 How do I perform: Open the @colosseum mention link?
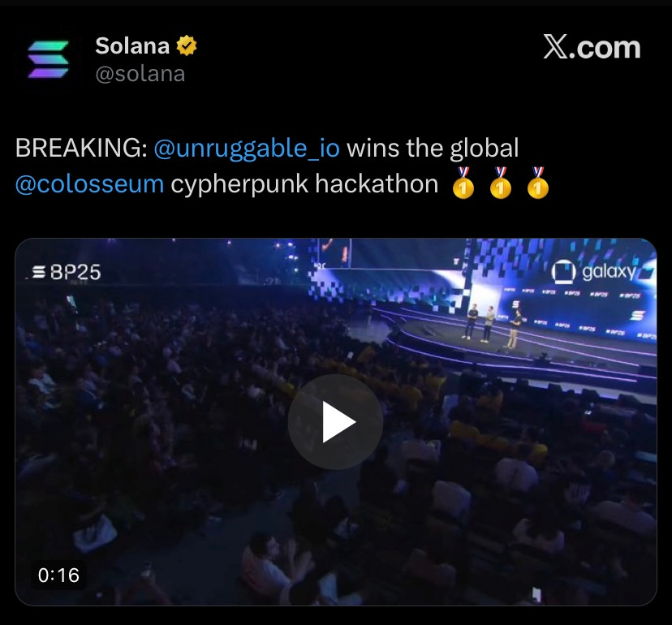click(89, 184)
